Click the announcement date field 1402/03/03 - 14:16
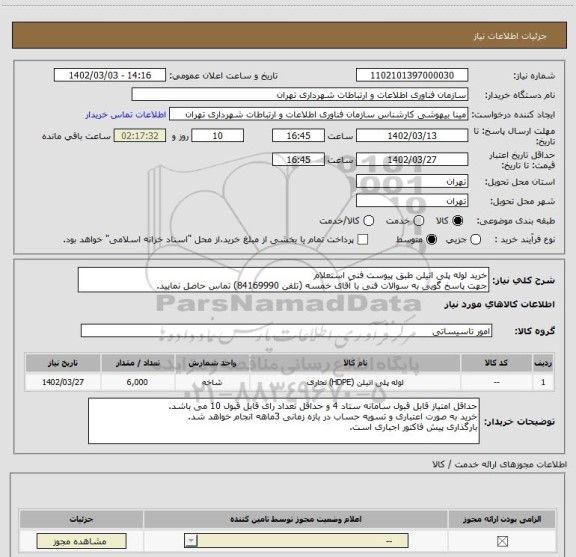Screen dimensions: 576x557 (110, 75)
